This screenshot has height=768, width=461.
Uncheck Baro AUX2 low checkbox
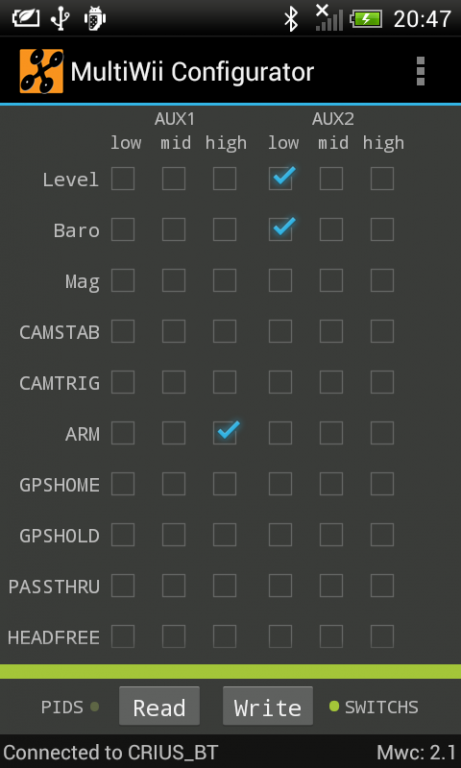281,229
